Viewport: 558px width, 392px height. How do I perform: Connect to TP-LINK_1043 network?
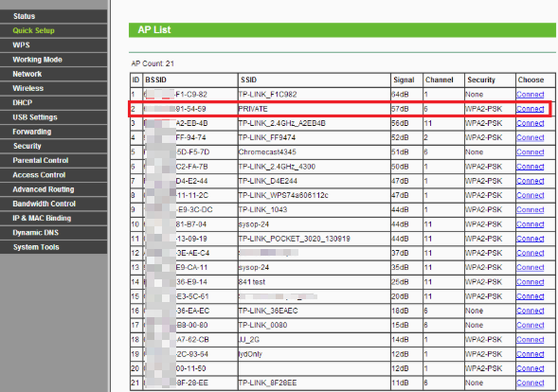point(531,209)
